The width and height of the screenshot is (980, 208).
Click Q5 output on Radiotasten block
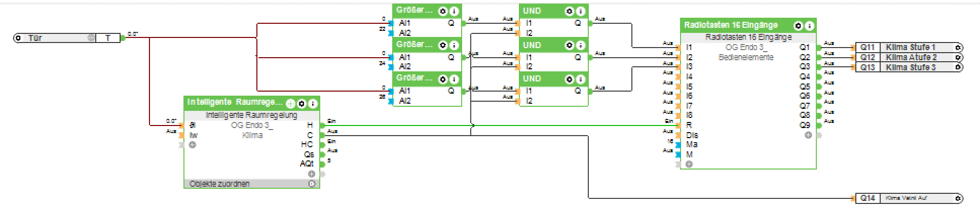pyautogui.click(x=805, y=87)
